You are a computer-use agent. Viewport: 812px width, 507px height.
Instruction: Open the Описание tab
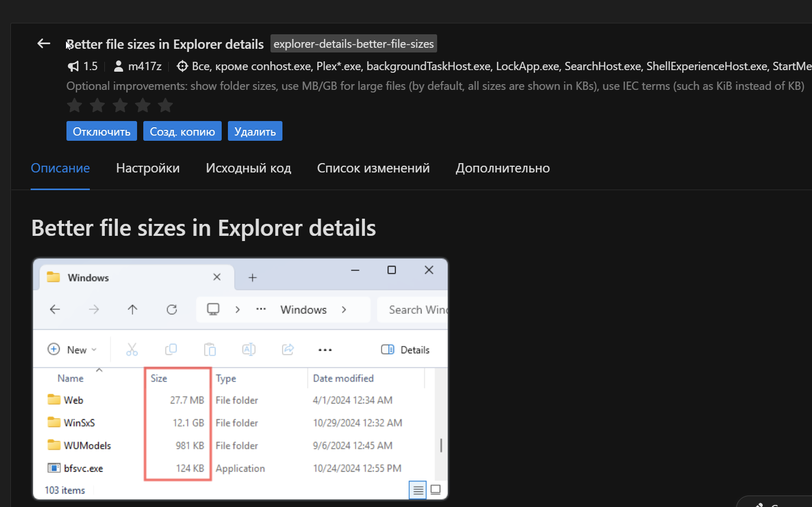(60, 168)
